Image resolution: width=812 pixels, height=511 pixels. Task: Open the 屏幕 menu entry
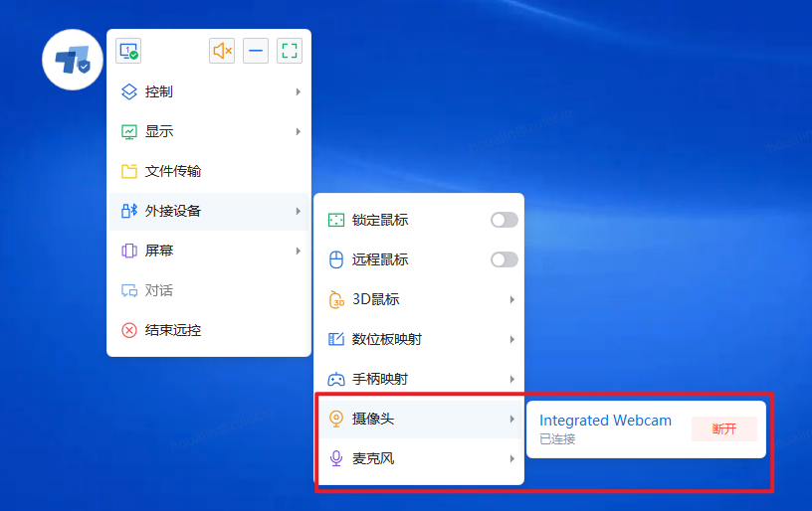click(209, 251)
